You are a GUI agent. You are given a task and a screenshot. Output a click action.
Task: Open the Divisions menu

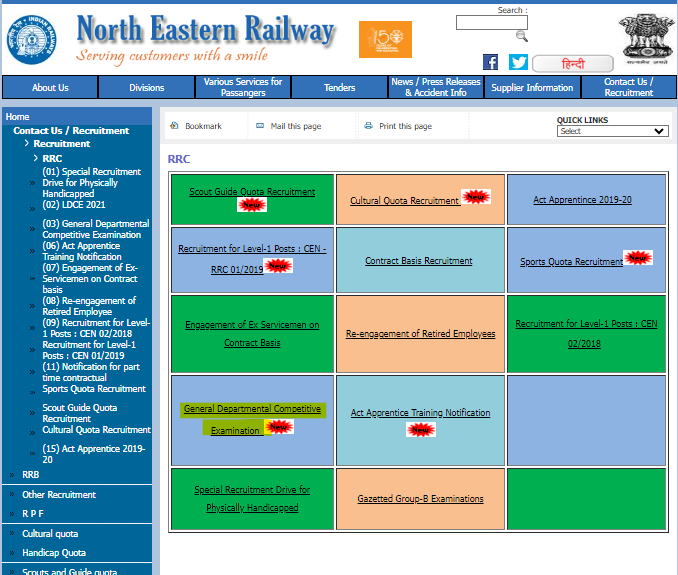coord(147,87)
